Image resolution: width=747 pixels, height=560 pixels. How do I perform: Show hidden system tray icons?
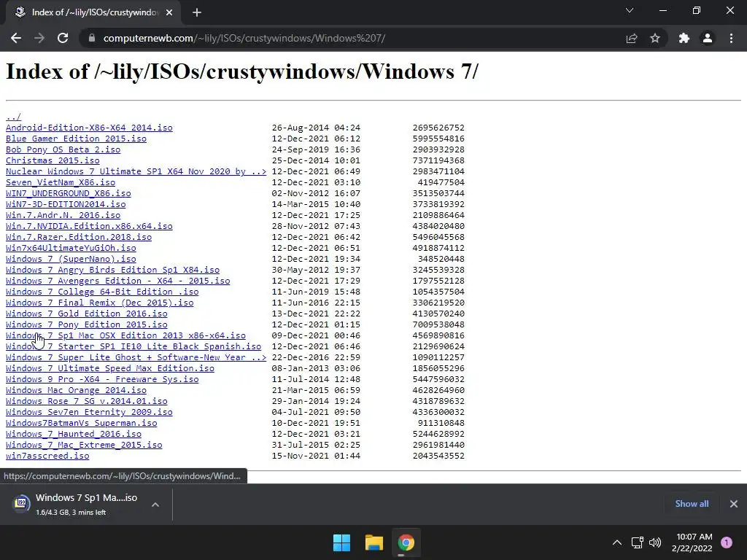[x=617, y=542]
